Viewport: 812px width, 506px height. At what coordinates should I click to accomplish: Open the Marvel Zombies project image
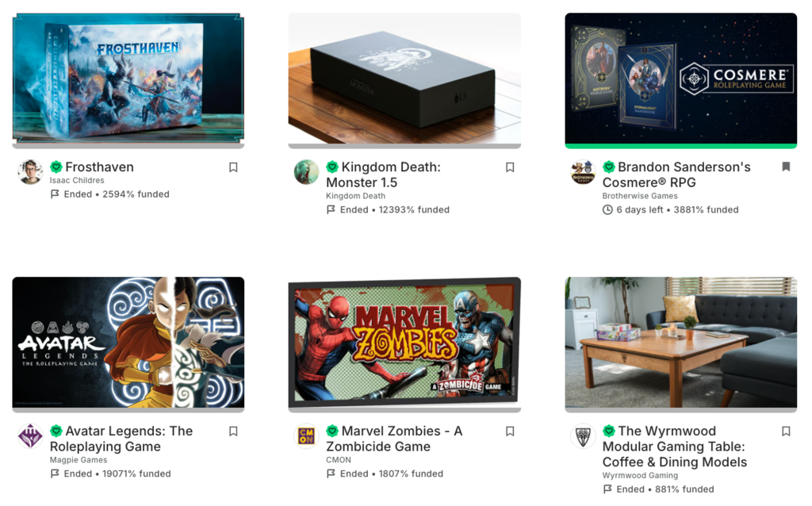pos(404,343)
